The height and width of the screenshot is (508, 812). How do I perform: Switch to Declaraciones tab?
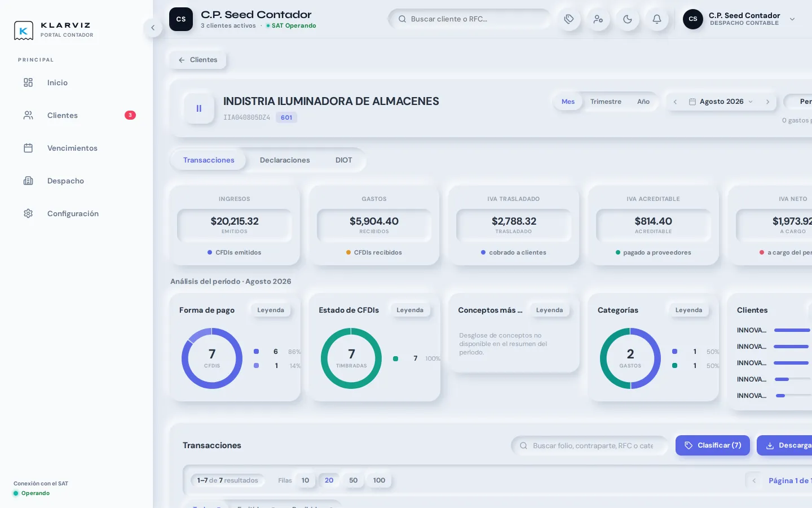[x=285, y=160]
